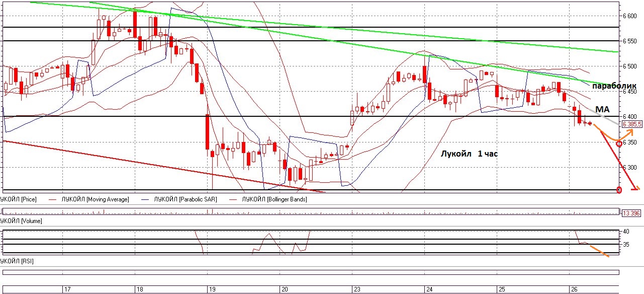Click the 6 450 price axis label

(x=630, y=92)
